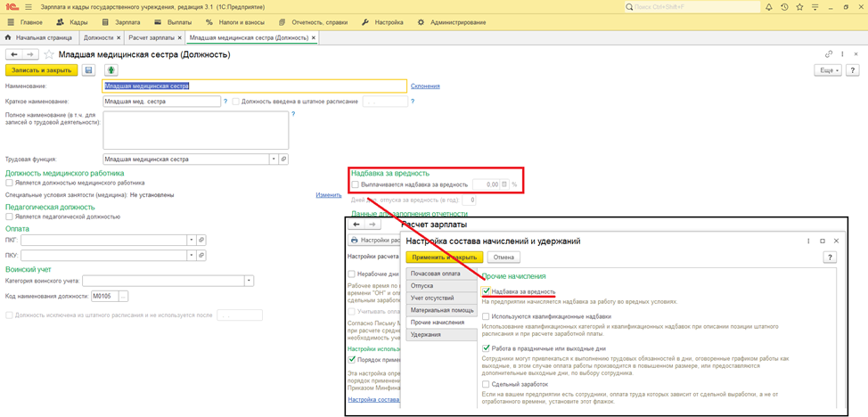Expand the ПКГ dropdown arrow
This screenshot has height=417, width=868.
[x=192, y=240]
